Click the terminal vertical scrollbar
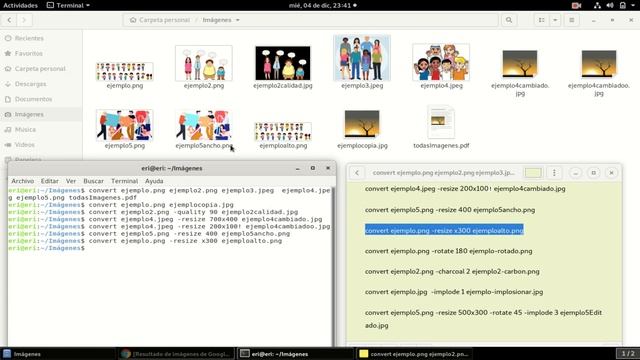Viewport: 640px width, 360px height. click(333, 267)
